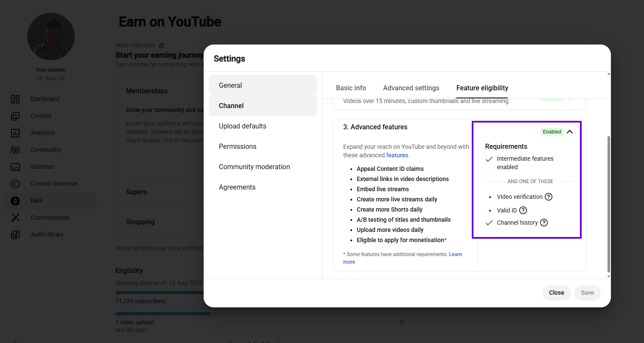Click the Enabled status badge
Image resolution: width=644 pixels, height=343 pixels.
pyautogui.click(x=552, y=132)
